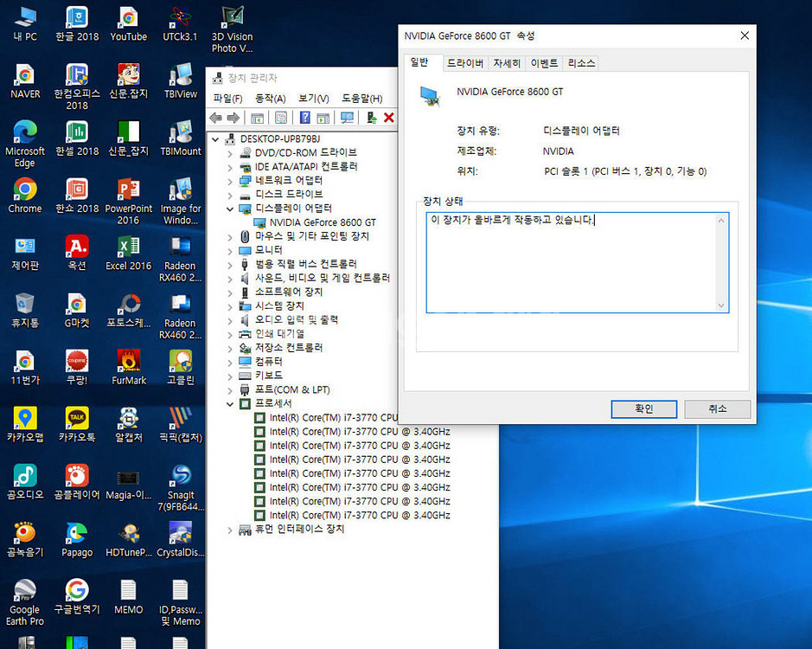
Task: Select the 키보드 tree item
Action: [268, 376]
